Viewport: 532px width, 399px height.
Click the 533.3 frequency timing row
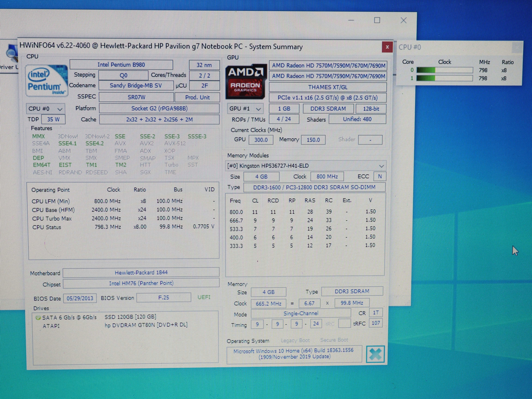tap(303, 229)
